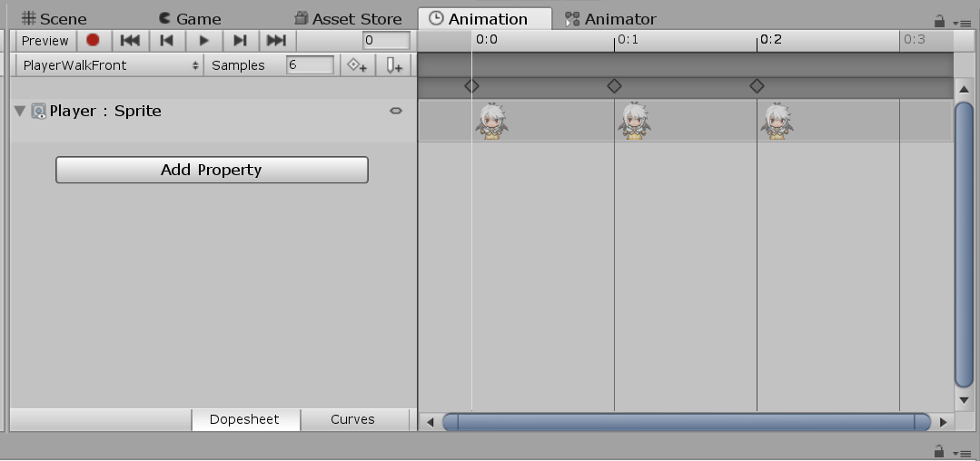Step to the previous keyframe
Image resolution: width=980 pixels, height=461 pixels.
166,40
